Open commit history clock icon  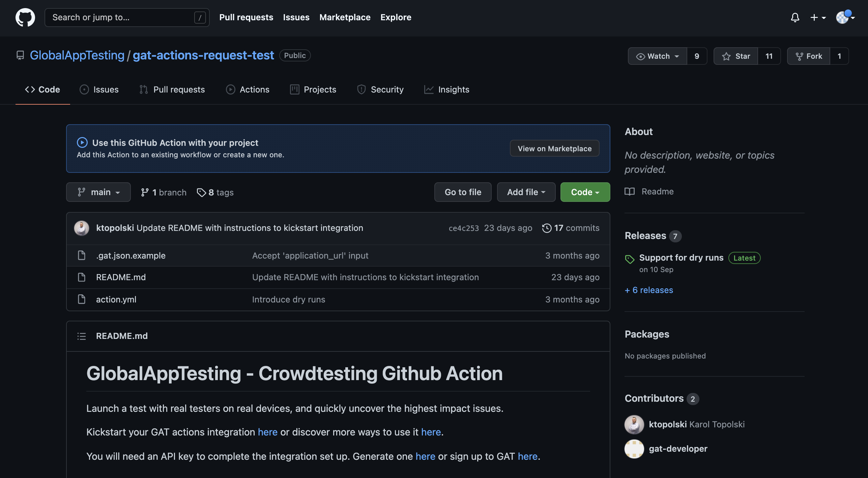547,228
